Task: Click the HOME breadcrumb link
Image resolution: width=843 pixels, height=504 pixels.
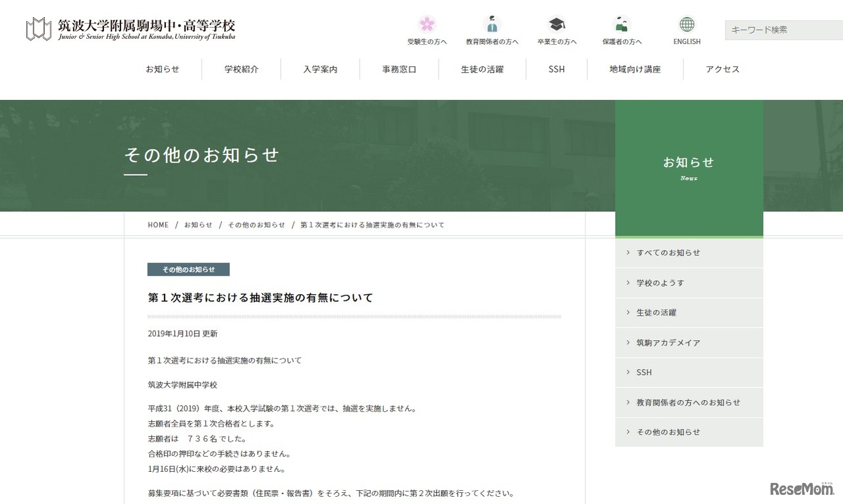Action: (x=158, y=225)
